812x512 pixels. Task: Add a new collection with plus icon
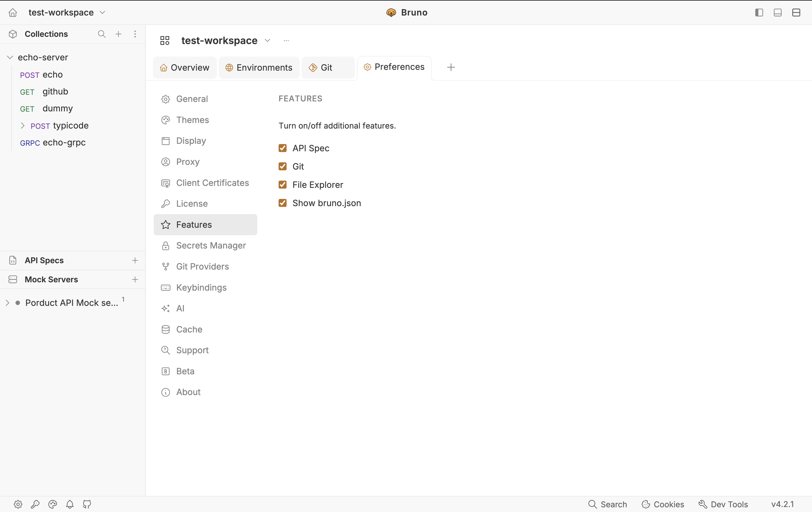tap(118, 34)
